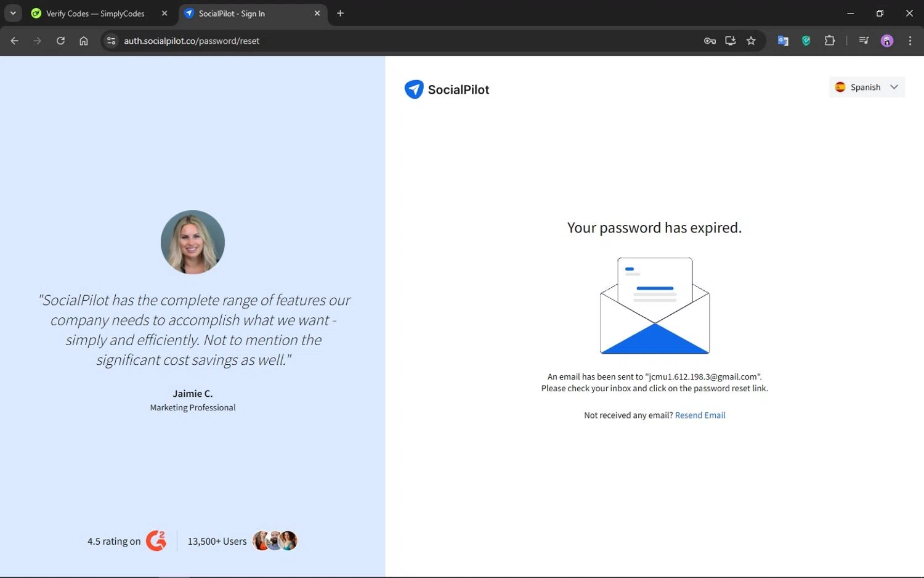Open the green shield extension
Screen dimensions: 924x578
click(806, 41)
